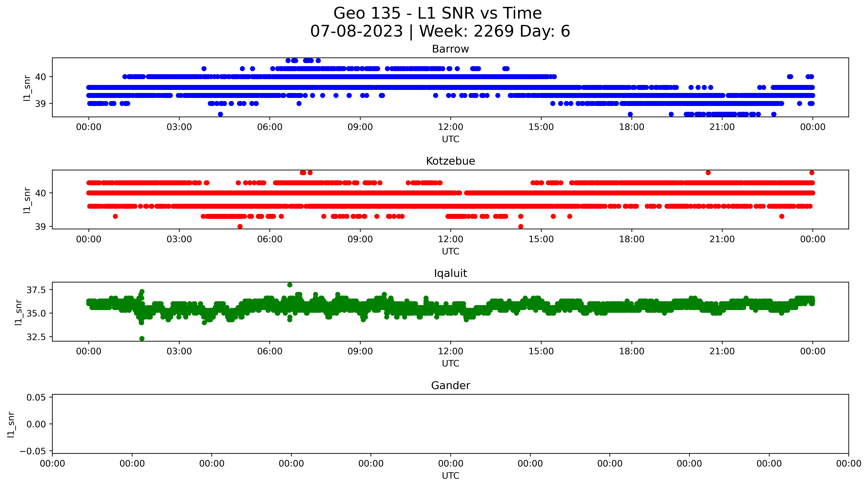Click the empty Gander plot area
Viewport: 868px width, 487px height.
(450, 424)
